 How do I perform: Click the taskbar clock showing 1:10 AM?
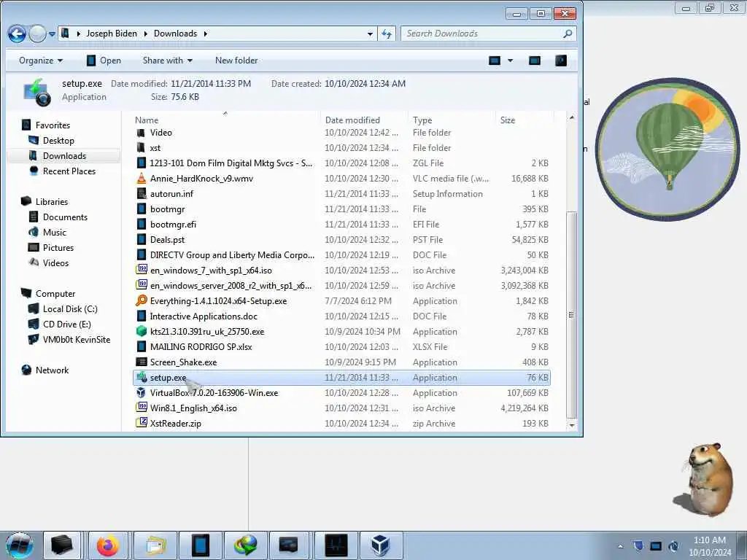pyautogui.click(x=710, y=546)
